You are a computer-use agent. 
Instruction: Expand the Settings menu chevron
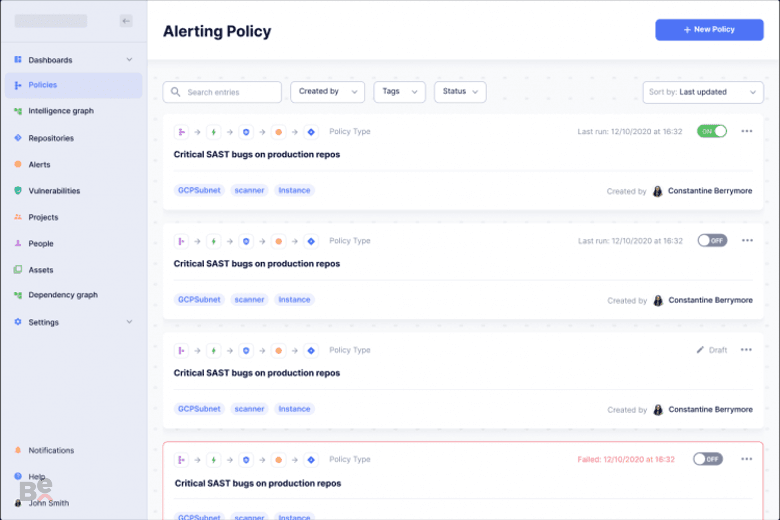click(x=129, y=322)
